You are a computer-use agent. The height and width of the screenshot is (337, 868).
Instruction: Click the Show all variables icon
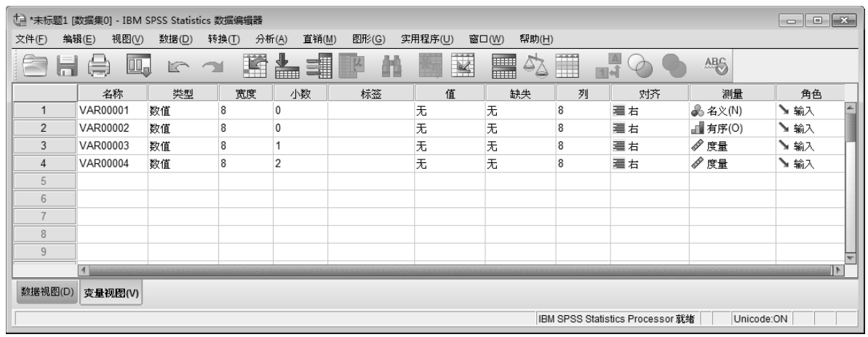point(674,67)
